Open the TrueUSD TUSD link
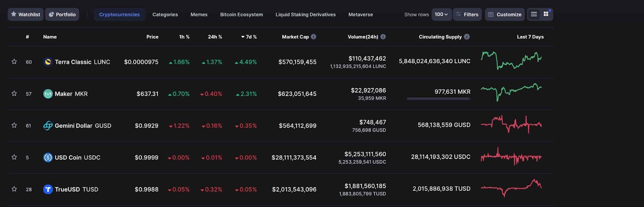644x207 pixels. pyautogui.click(x=76, y=189)
